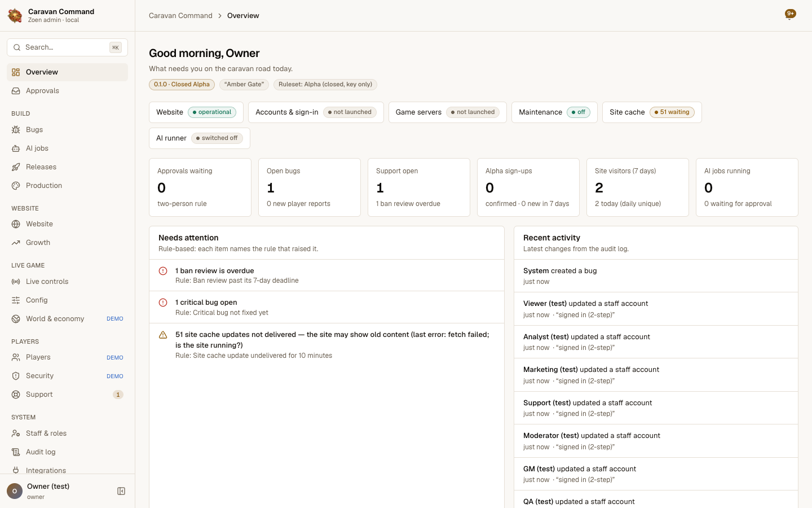Screen dimensions: 812x508
Task: Focus the Search input field
Action: click(67, 47)
